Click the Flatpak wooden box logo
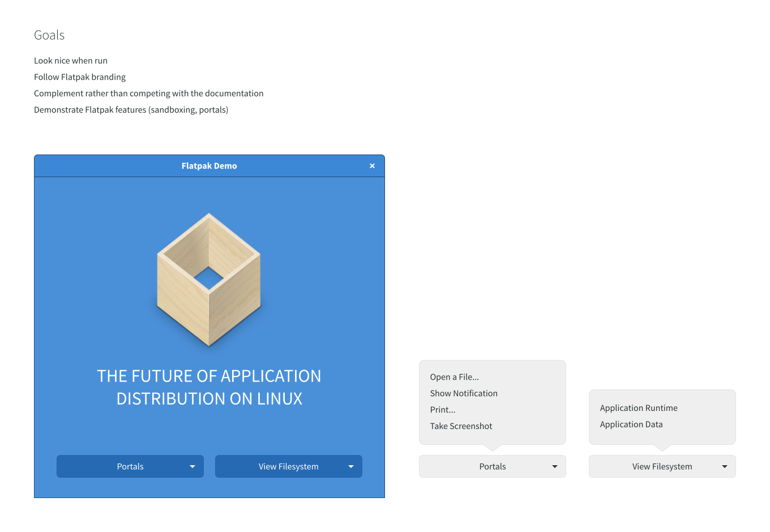The width and height of the screenshot is (770, 532). point(209,280)
